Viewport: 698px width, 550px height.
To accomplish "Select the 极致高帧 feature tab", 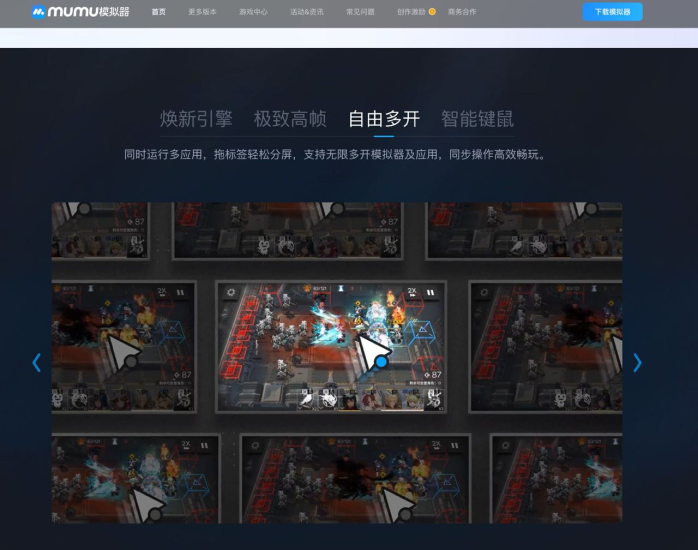I will (290, 119).
